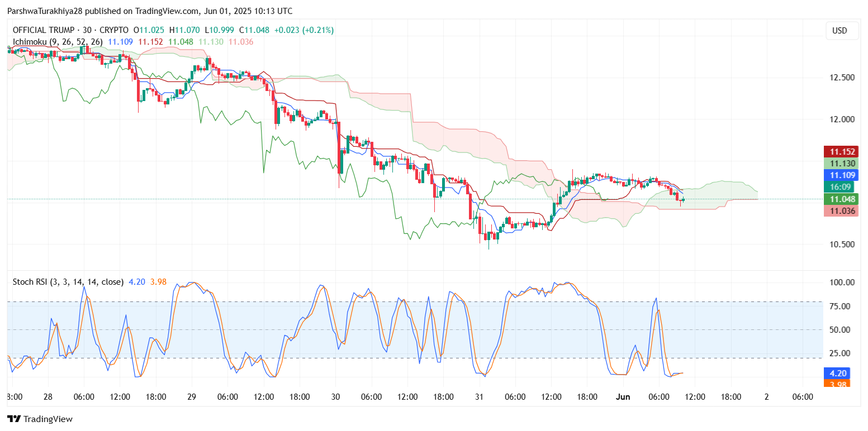This screenshot has width=868, height=431.
Task: Click the O11.025 open value in header
Action: tap(149, 30)
